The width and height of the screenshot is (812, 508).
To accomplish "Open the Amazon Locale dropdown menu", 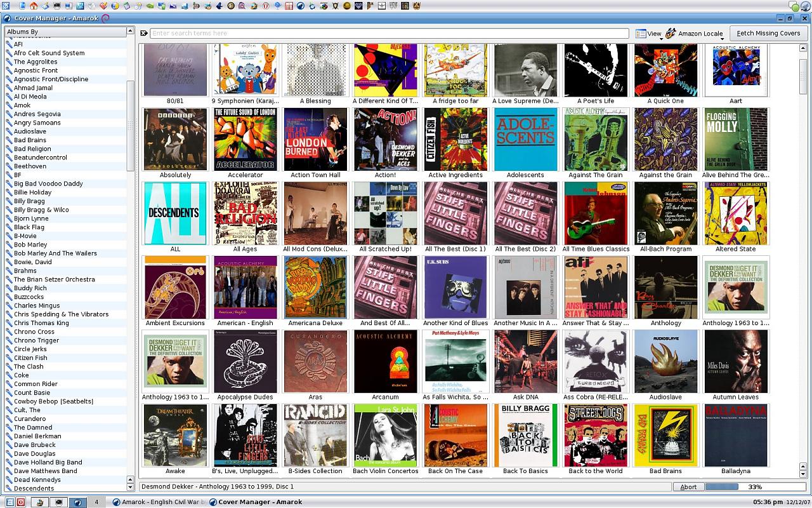I will (x=694, y=33).
